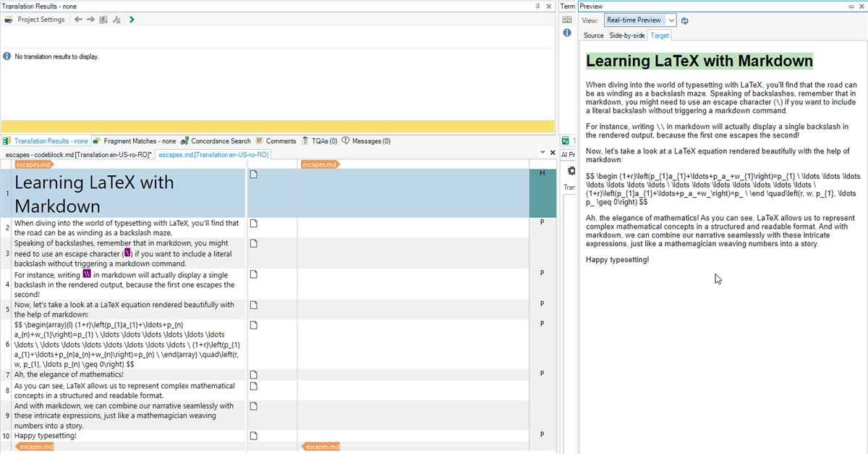The width and height of the screenshot is (868, 454).
Task: Click the gear settings icon beside editor
Action: click(x=571, y=171)
